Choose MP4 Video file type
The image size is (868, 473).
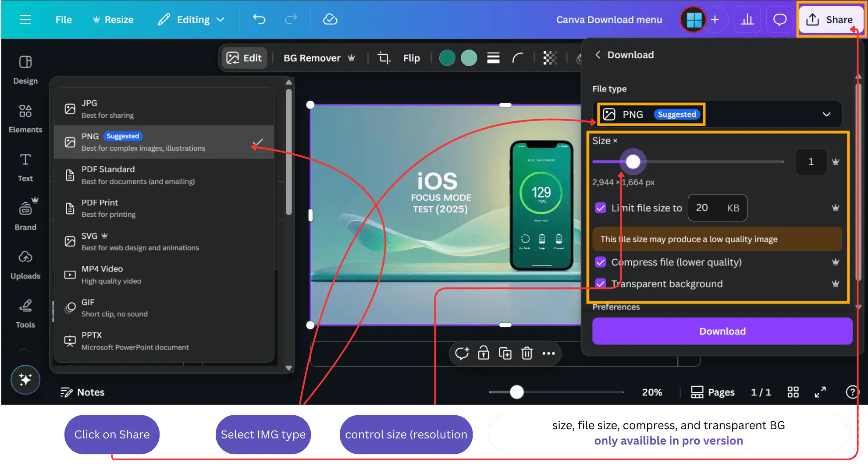[x=164, y=275]
